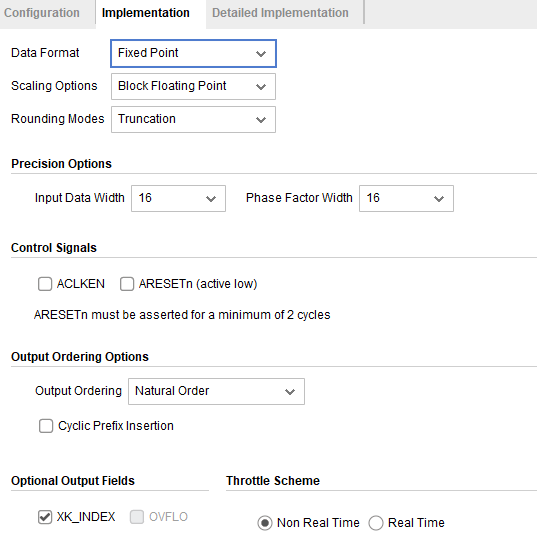Screen dimensions: 537x560
Task: Click the Truncation dropdown chevron arrow
Action: (261, 120)
